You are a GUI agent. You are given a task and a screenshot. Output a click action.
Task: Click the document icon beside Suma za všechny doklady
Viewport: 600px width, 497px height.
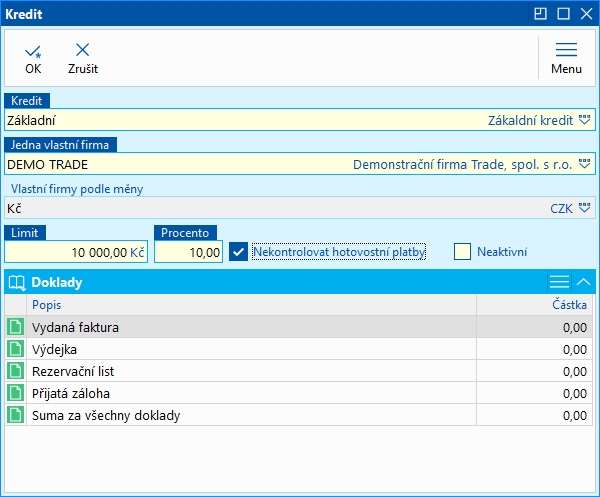(x=16, y=415)
